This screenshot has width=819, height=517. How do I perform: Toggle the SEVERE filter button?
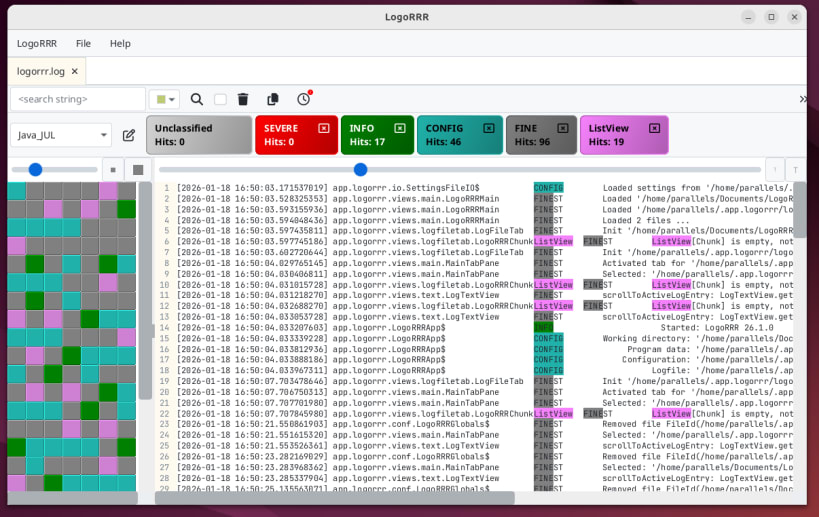(x=296, y=135)
